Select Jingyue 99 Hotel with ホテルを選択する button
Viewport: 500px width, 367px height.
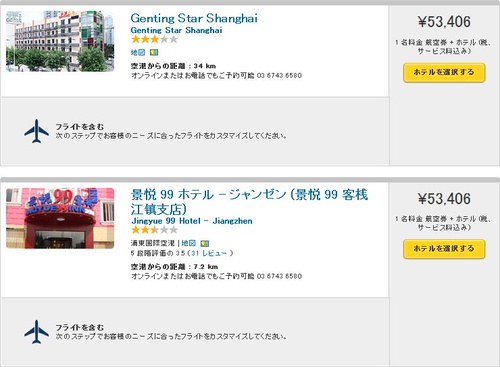coord(444,249)
